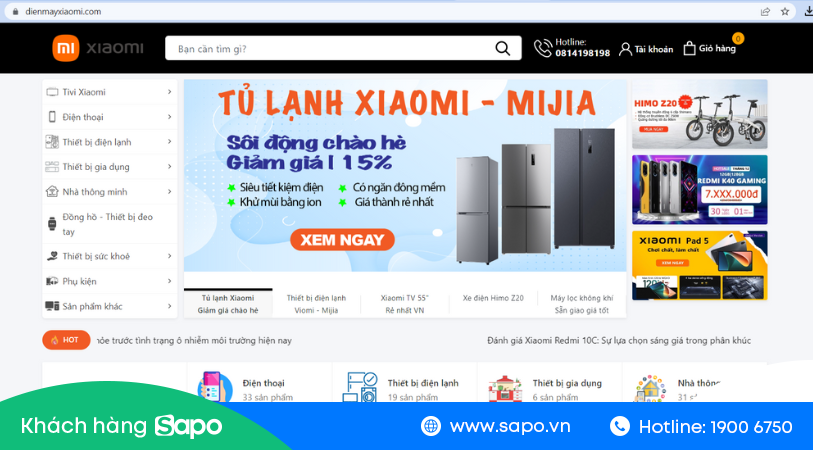Click the Hotline phone icon
Screen dimensions: 813x450
pyautogui.click(x=543, y=48)
